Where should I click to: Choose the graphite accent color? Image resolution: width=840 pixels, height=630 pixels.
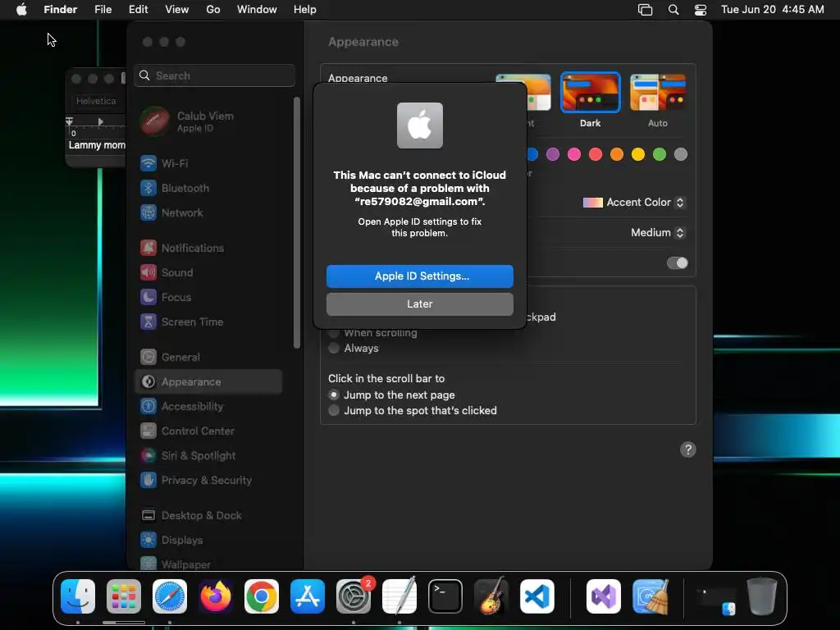[681, 155]
